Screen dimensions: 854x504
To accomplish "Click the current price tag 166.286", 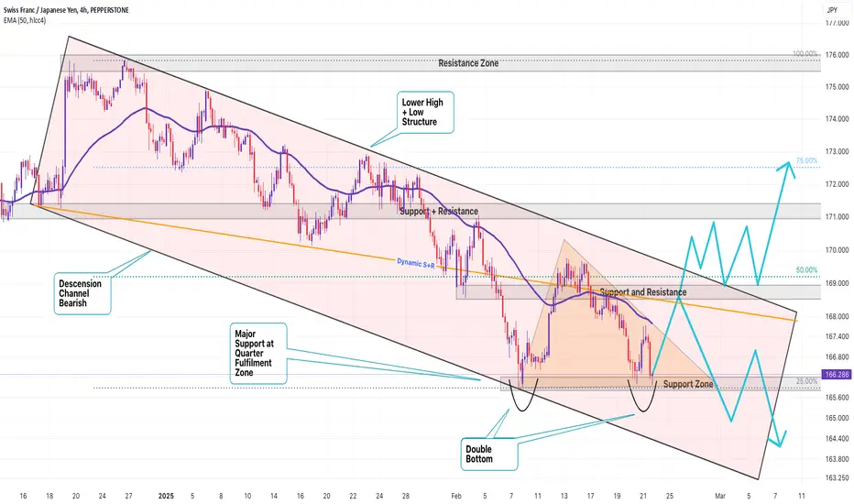I will click(x=838, y=375).
